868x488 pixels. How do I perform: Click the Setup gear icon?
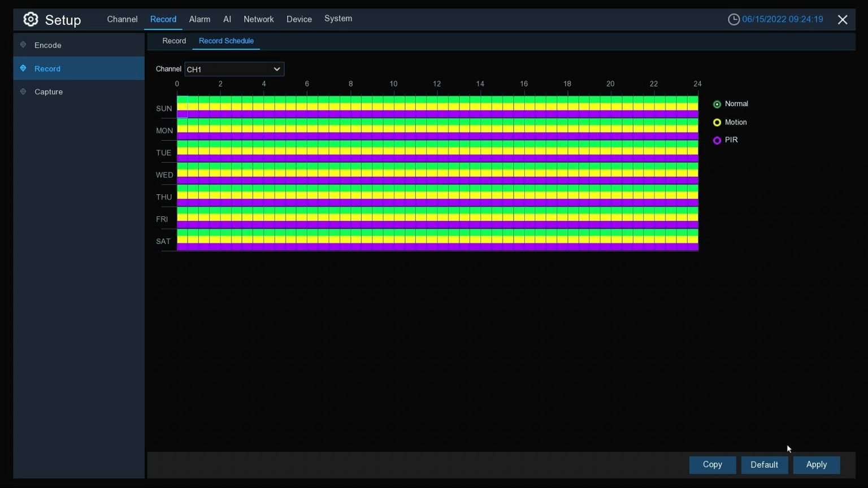click(31, 20)
